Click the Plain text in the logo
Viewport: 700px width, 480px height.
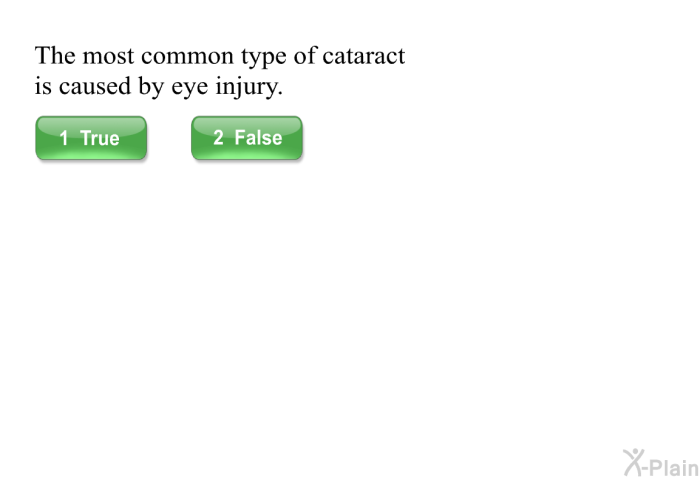pos(674,467)
